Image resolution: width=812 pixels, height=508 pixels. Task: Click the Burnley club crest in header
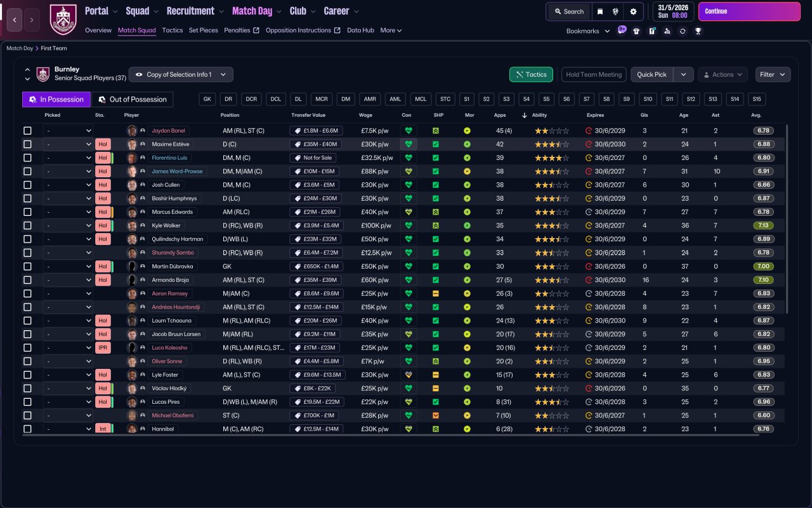click(x=63, y=20)
